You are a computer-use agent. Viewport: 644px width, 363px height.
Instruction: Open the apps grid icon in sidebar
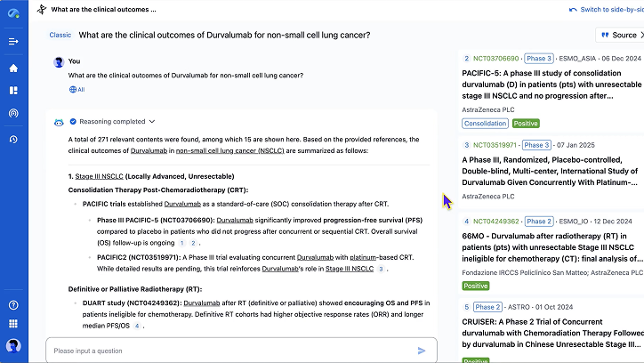click(x=13, y=324)
